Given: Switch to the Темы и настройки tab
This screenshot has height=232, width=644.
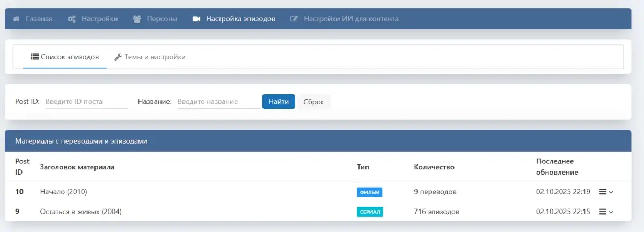Looking at the screenshot, I should coord(150,57).
